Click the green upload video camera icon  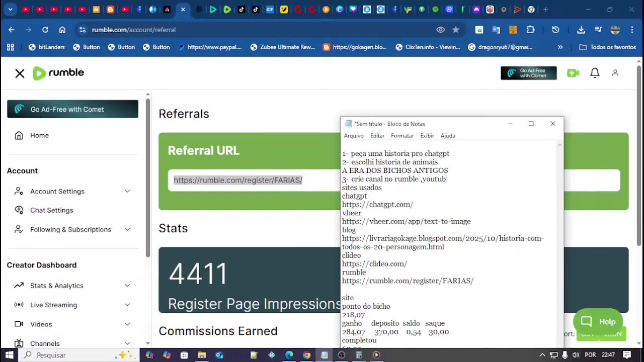tap(573, 73)
